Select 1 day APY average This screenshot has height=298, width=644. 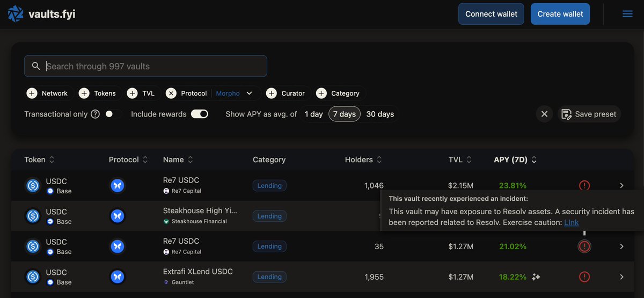(x=314, y=114)
